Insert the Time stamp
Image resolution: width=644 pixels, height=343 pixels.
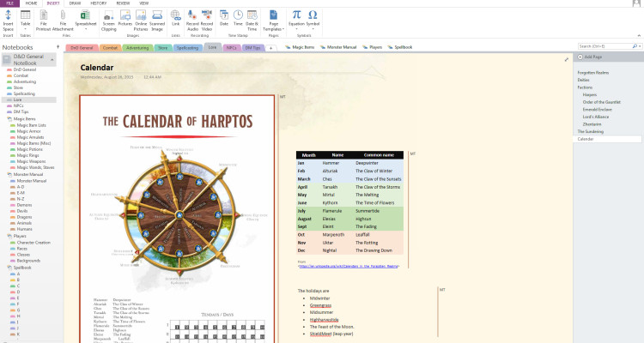[x=238, y=18]
